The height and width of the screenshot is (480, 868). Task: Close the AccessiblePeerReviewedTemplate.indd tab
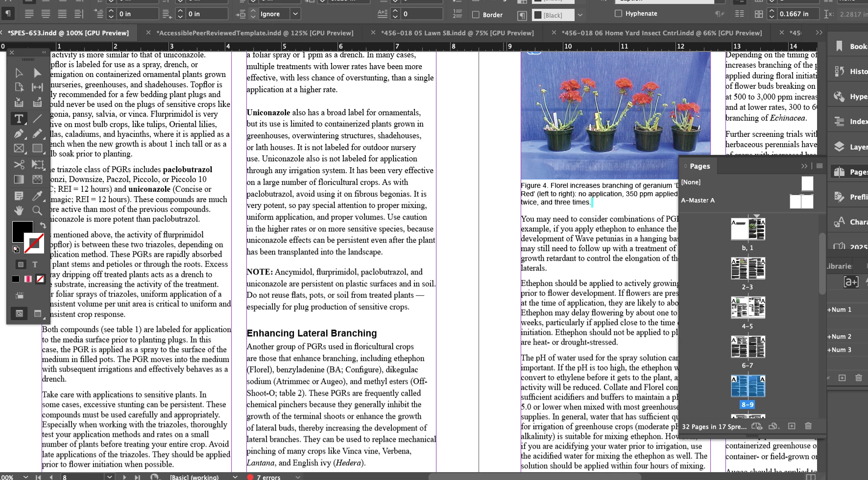point(148,33)
